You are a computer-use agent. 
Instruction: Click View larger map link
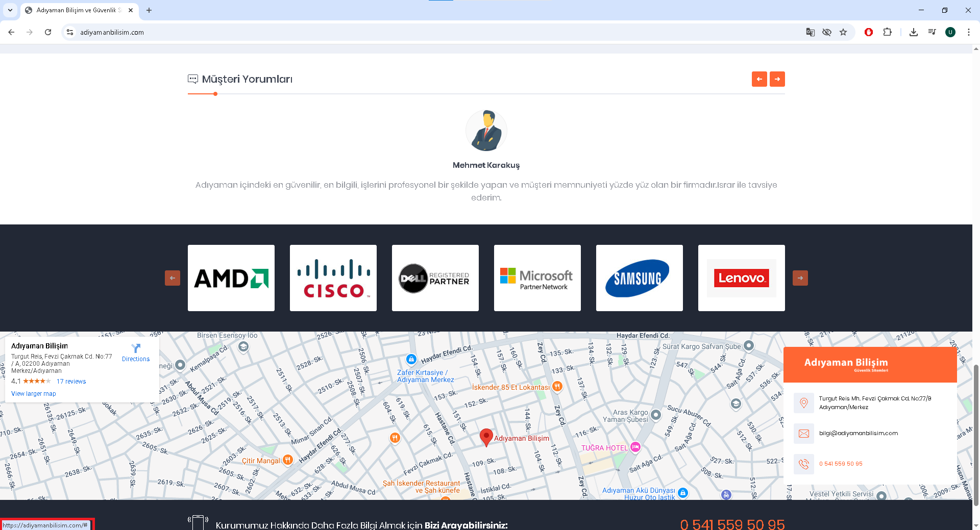34,394
